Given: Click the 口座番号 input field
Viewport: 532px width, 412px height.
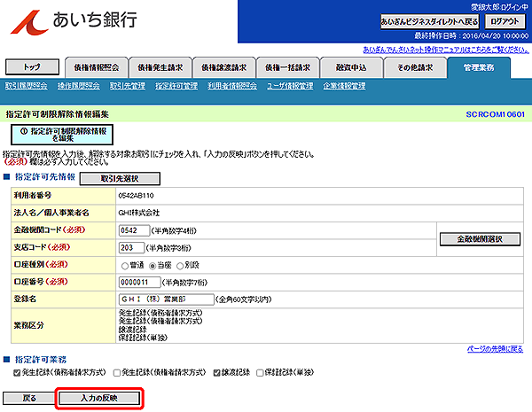Looking at the screenshot, I should pyautogui.click(x=139, y=282).
